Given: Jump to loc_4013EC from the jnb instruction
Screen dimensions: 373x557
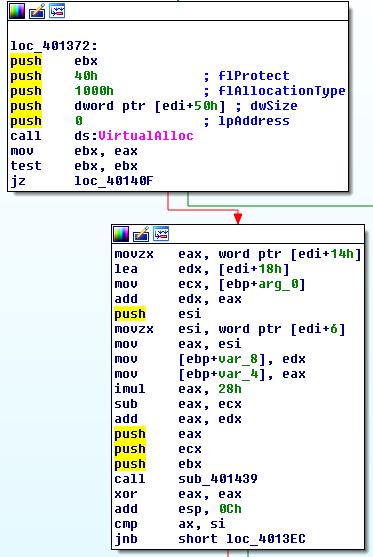Looking at the screenshot, I should 266,539.
